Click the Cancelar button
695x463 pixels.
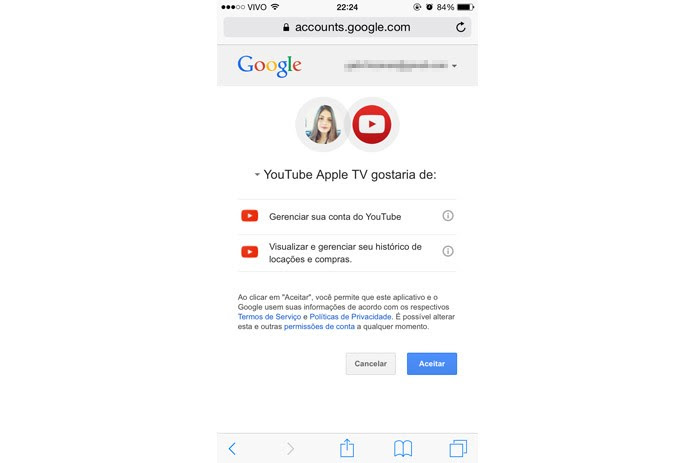(371, 364)
